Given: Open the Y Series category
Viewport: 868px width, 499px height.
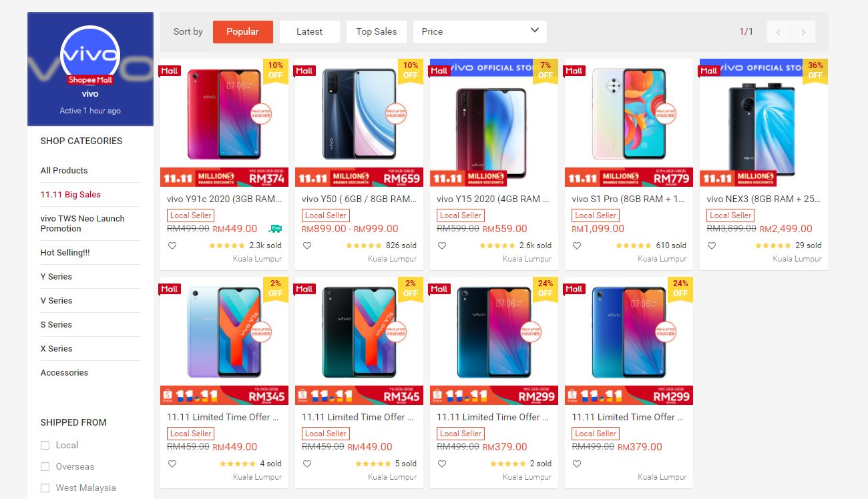Looking at the screenshot, I should (x=56, y=276).
